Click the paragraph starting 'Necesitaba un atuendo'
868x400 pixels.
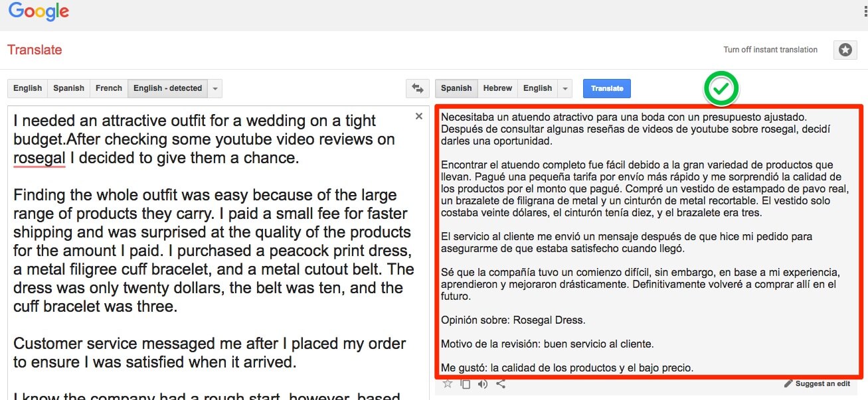[x=636, y=129]
